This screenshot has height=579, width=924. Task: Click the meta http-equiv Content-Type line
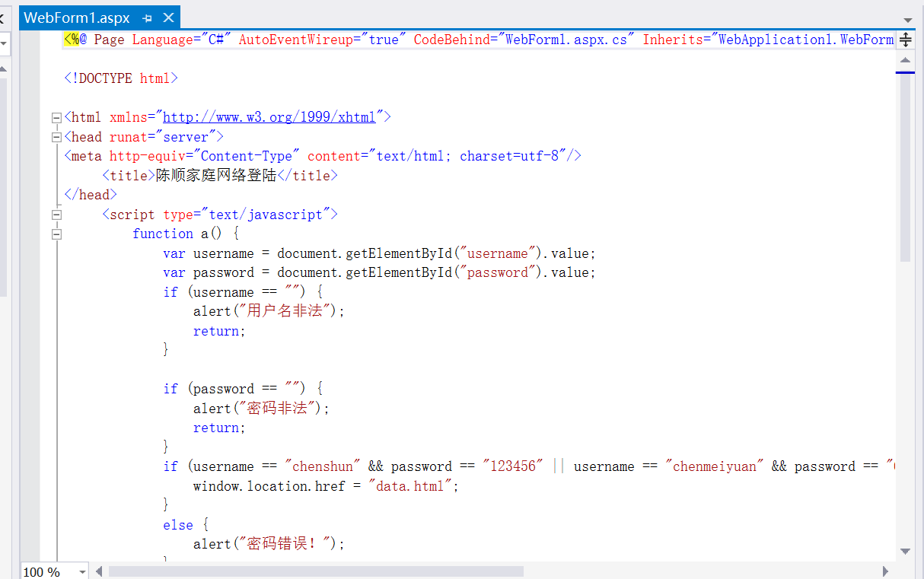[x=323, y=156]
